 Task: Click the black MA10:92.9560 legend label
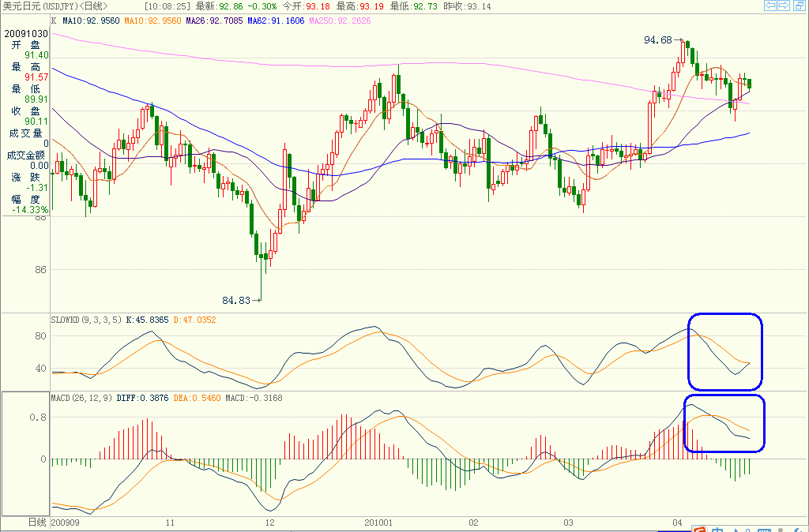[91, 21]
